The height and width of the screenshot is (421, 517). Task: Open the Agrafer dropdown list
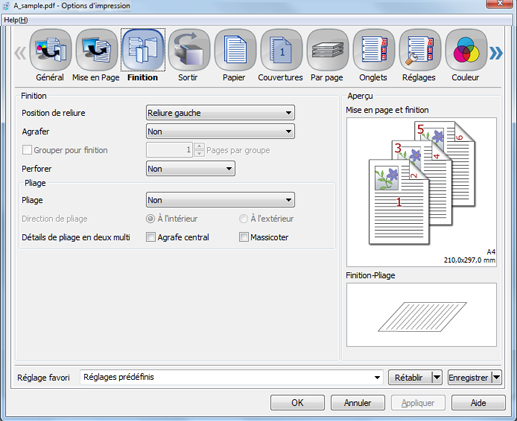tap(220, 131)
